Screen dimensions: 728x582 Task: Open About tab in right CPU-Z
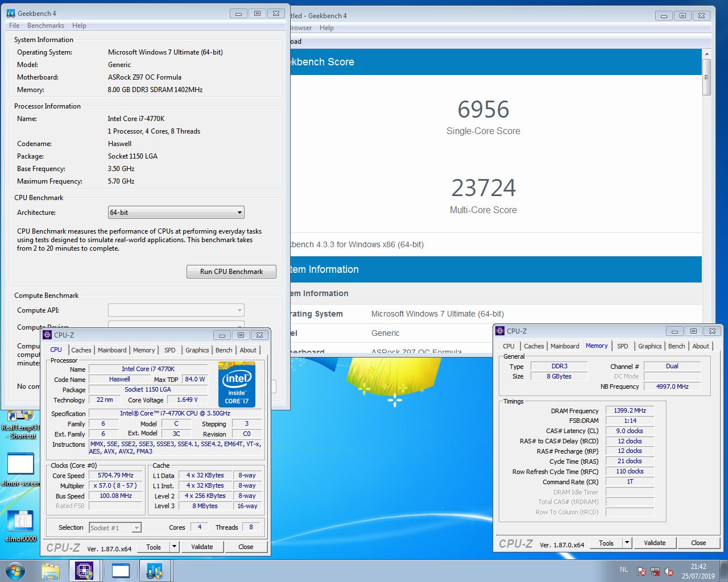click(701, 346)
